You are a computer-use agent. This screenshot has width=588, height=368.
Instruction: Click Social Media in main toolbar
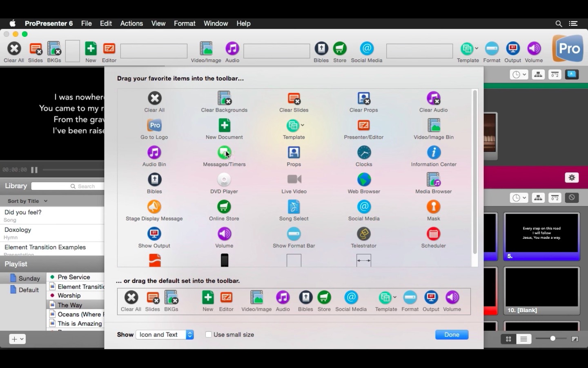pyautogui.click(x=367, y=52)
